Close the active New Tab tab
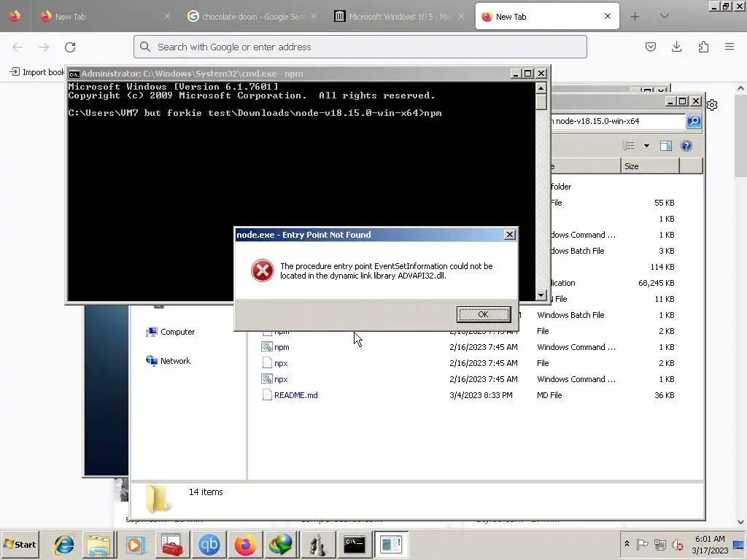 click(608, 16)
